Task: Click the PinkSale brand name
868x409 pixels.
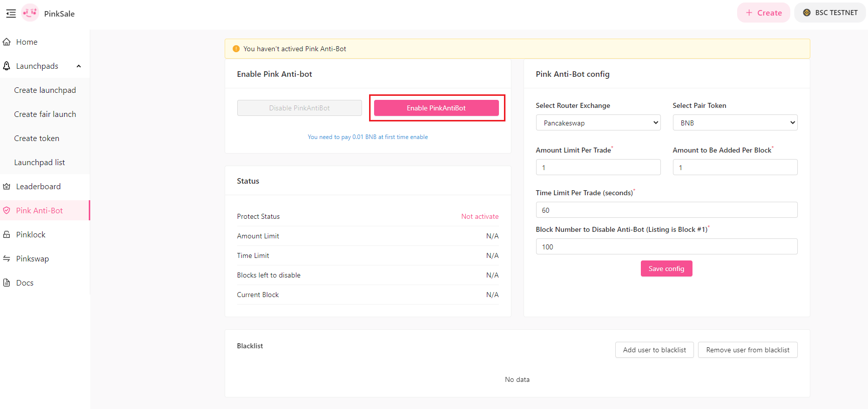Action: pos(59,14)
